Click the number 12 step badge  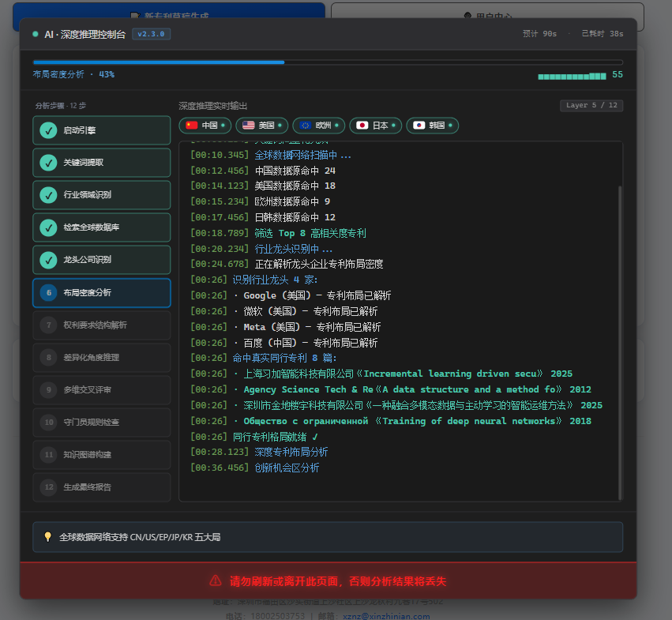[x=48, y=487]
